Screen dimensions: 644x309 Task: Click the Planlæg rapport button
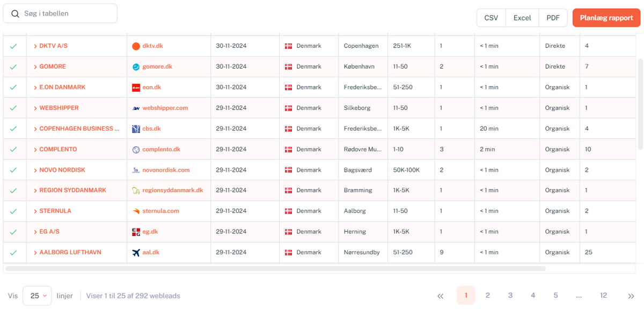(606, 18)
